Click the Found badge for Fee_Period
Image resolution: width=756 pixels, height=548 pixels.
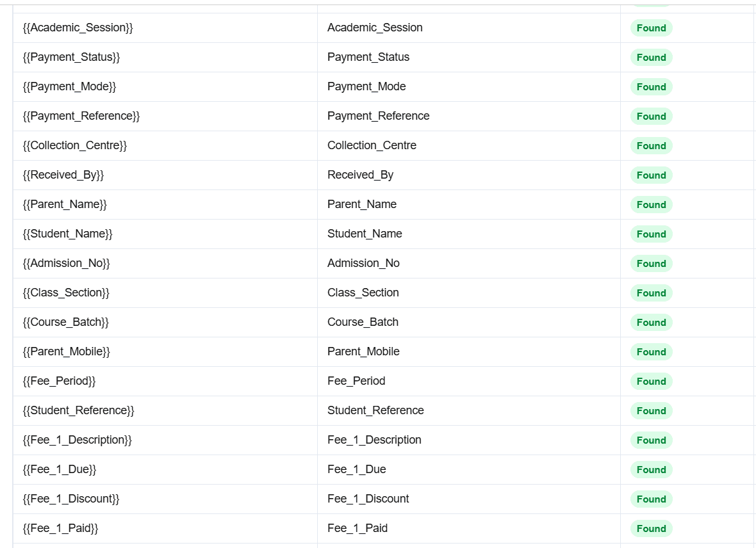point(651,382)
